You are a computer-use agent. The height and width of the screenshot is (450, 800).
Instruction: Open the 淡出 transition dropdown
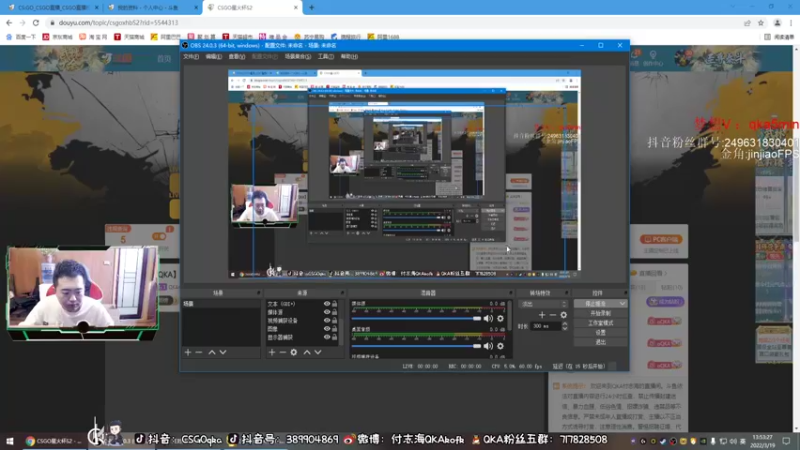tap(543, 304)
